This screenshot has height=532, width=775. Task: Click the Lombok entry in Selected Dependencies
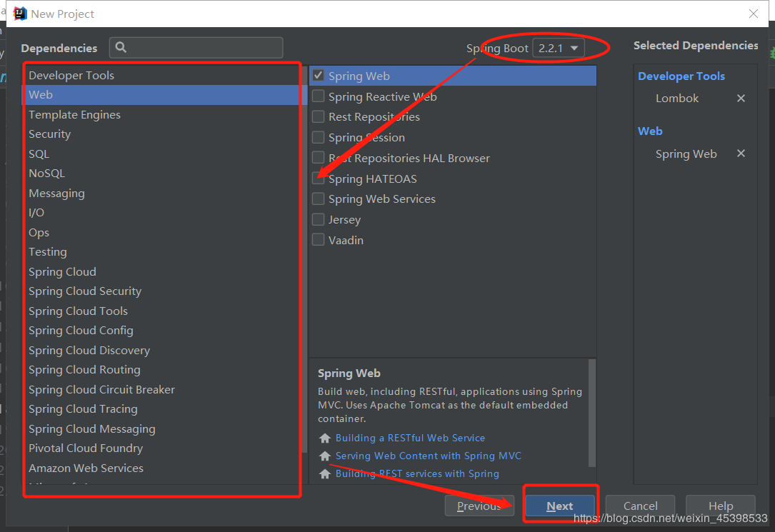click(x=677, y=99)
